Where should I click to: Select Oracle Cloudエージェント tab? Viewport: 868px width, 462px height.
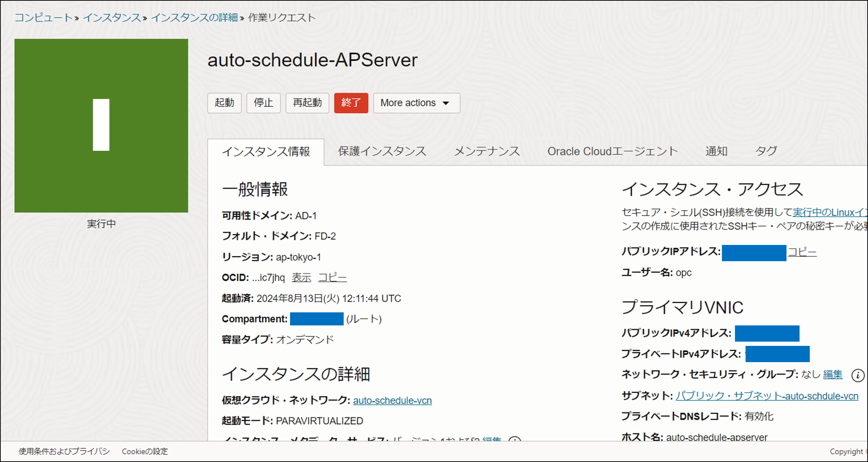pyautogui.click(x=612, y=151)
